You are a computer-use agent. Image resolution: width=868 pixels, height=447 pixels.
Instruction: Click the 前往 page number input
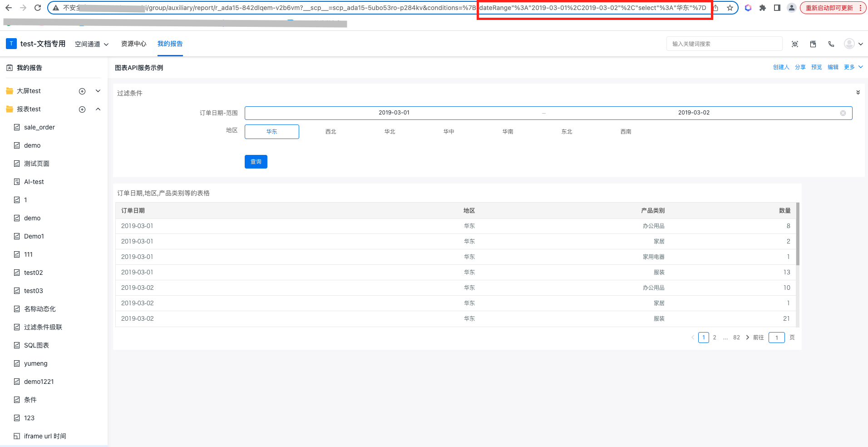click(777, 338)
